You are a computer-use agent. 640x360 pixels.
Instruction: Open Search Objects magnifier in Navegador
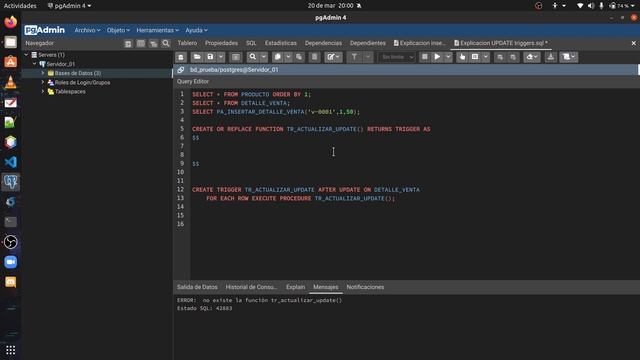point(166,43)
